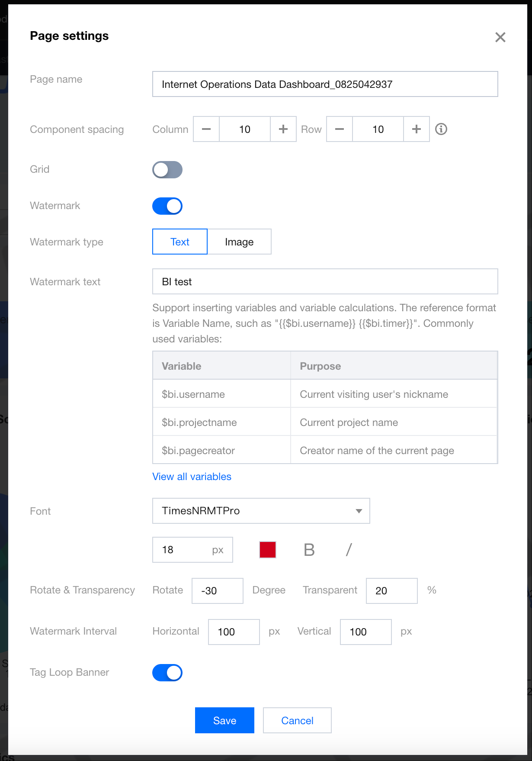The height and width of the screenshot is (761, 532).
Task: Focus the Watermark text field
Action: click(x=325, y=281)
